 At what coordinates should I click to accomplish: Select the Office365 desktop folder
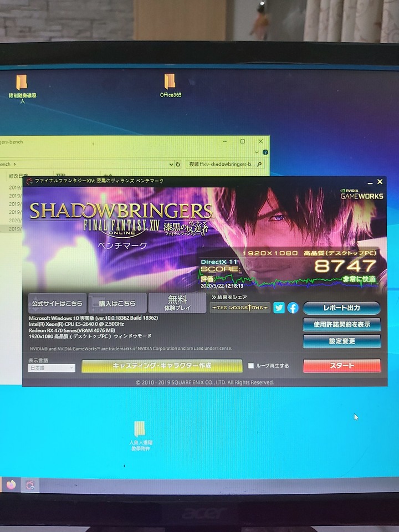click(x=170, y=86)
